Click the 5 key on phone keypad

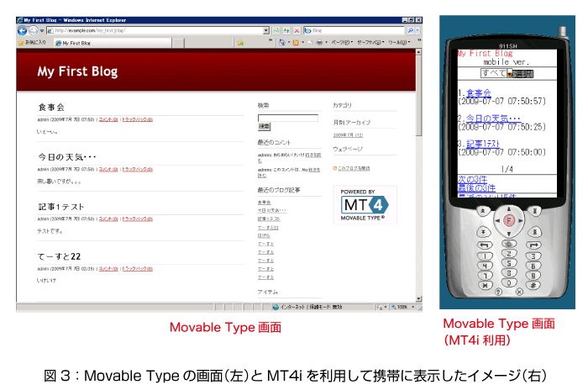click(509, 264)
